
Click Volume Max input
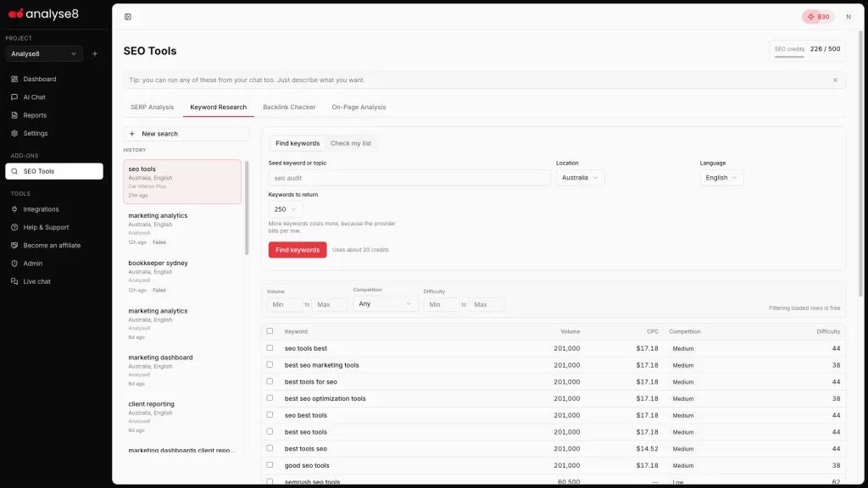click(x=330, y=304)
